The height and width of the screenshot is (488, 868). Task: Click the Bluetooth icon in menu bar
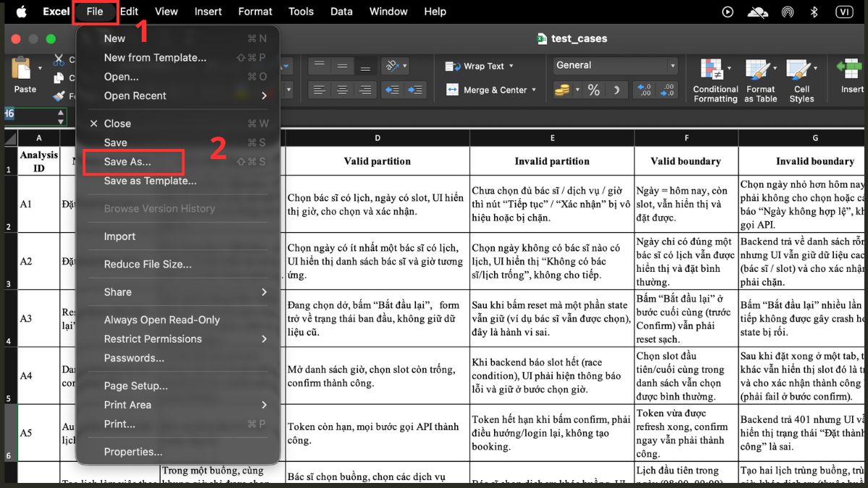pyautogui.click(x=814, y=12)
